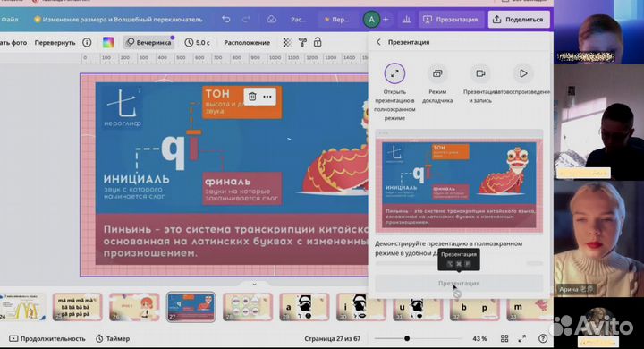This screenshot has width=644, height=349.
Task: Open the analytics bar chart icon
Action: click(x=406, y=20)
